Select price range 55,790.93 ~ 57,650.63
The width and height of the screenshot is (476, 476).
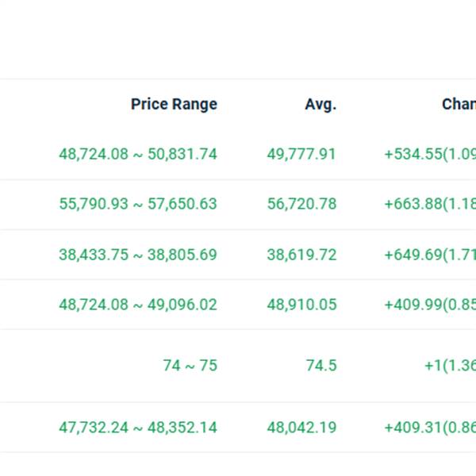(x=138, y=204)
